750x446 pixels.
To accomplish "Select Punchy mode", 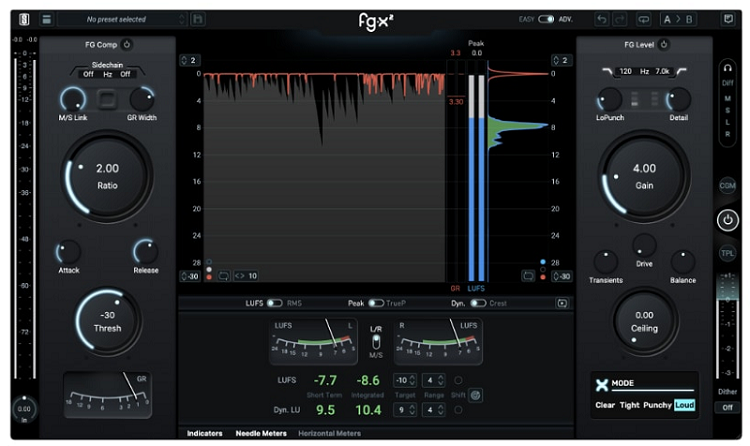I will (657, 405).
